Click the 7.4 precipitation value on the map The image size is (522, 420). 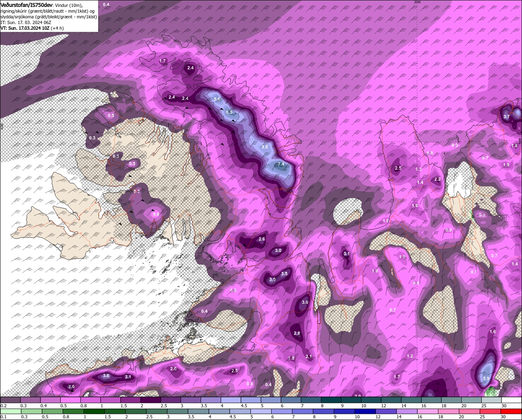(x=281, y=164)
